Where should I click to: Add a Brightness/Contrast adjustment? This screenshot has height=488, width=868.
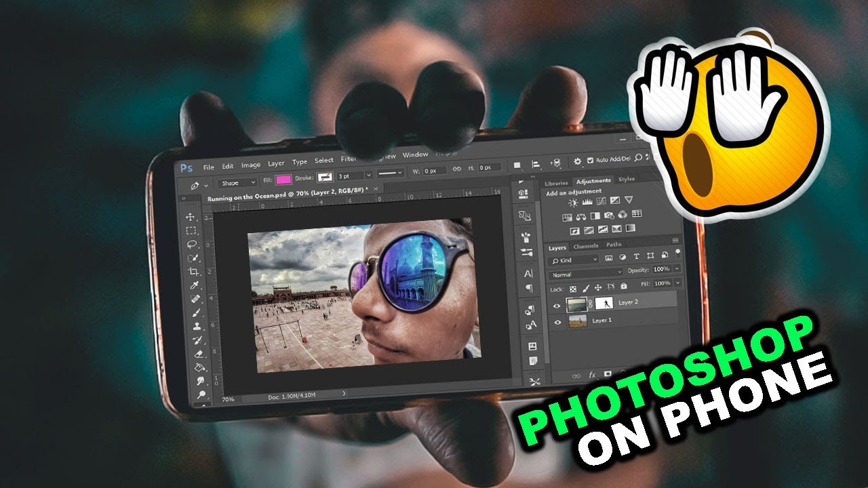[573, 203]
